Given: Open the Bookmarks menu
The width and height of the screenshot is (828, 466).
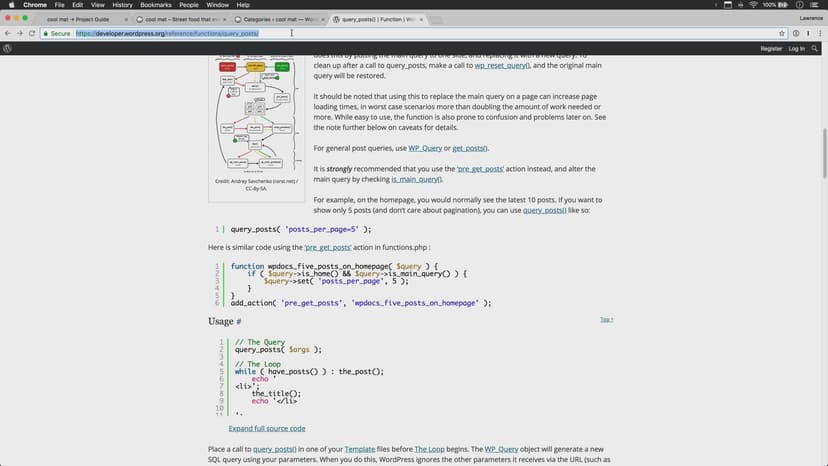Looking at the screenshot, I should click(155, 5).
